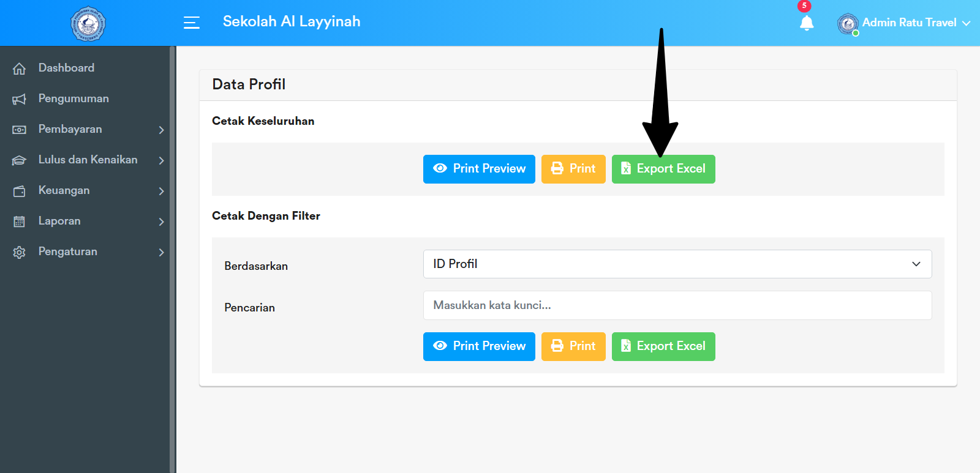
Task: Click Export Excel under Cetak Keseluruhan
Action: click(663, 169)
